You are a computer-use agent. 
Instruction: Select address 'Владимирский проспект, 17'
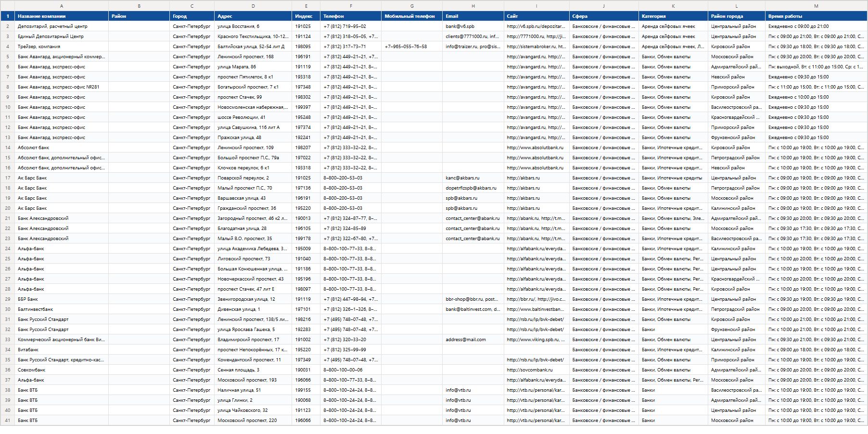coord(253,339)
